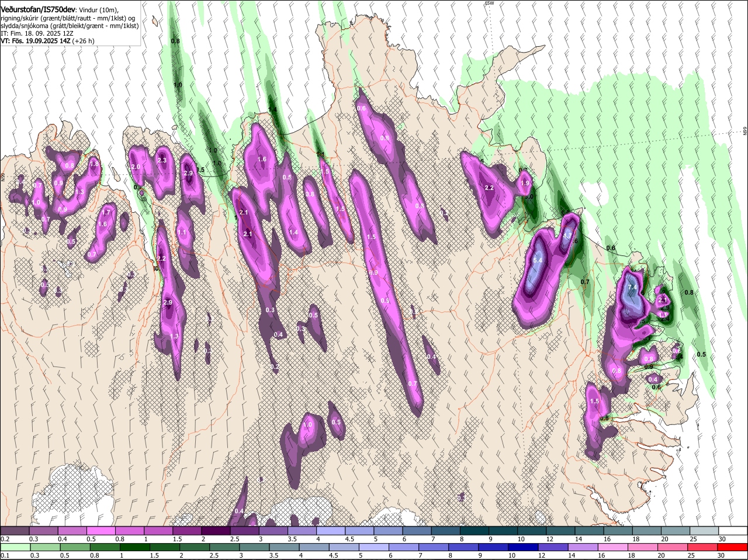Click the snow legend swatch between 0.2 and 0.3

pos(15,530)
